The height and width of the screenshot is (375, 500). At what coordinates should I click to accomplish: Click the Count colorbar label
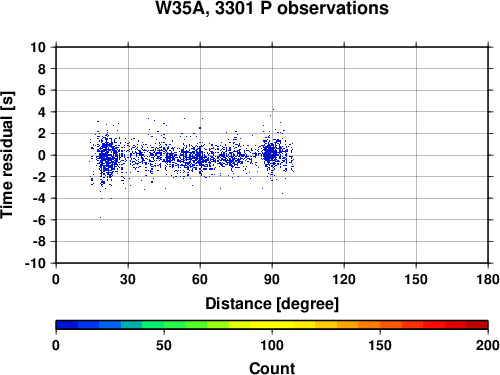pyautogui.click(x=272, y=368)
